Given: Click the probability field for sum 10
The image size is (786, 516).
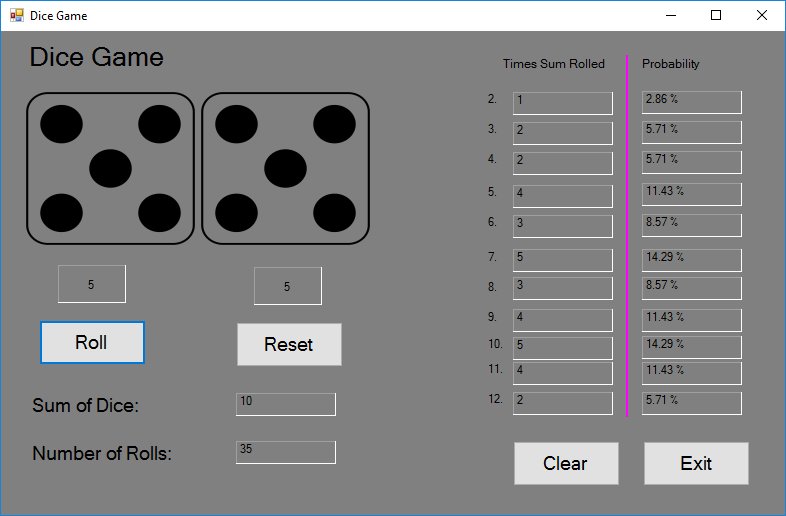Looking at the screenshot, I should pyautogui.click(x=691, y=346).
